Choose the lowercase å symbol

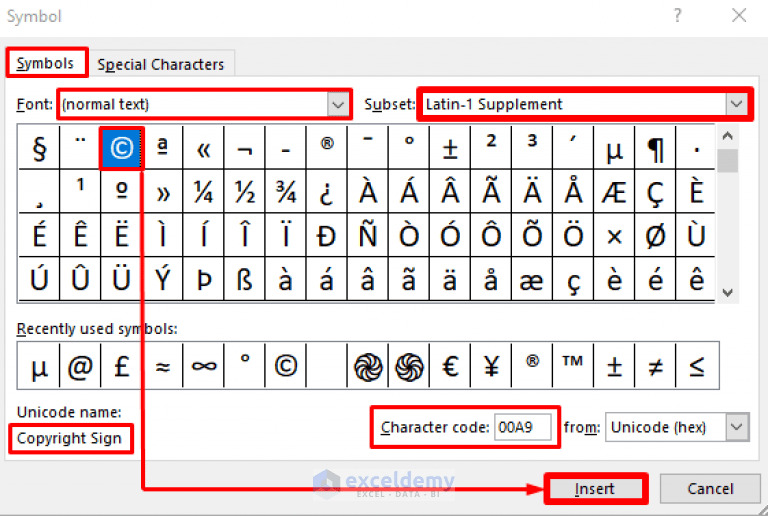tap(491, 279)
